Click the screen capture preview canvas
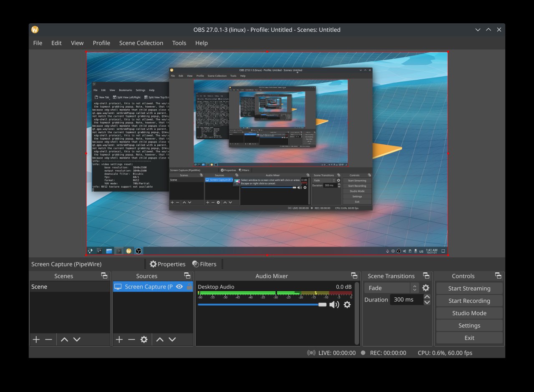This screenshot has height=392, width=534. (x=267, y=153)
